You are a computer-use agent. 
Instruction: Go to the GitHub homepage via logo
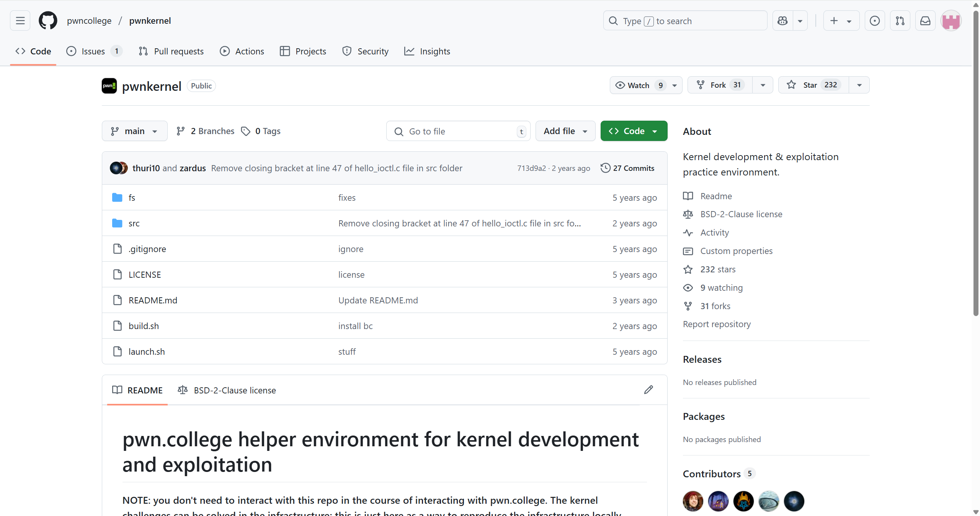pyautogui.click(x=48, y=21)
